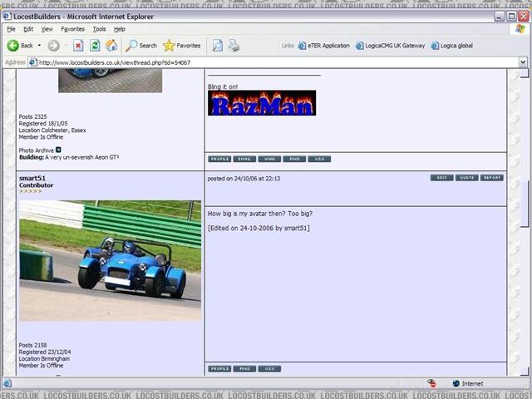Open the Search magnifier tool
This screenshot has width=532, height=399.
click(141, 46)
